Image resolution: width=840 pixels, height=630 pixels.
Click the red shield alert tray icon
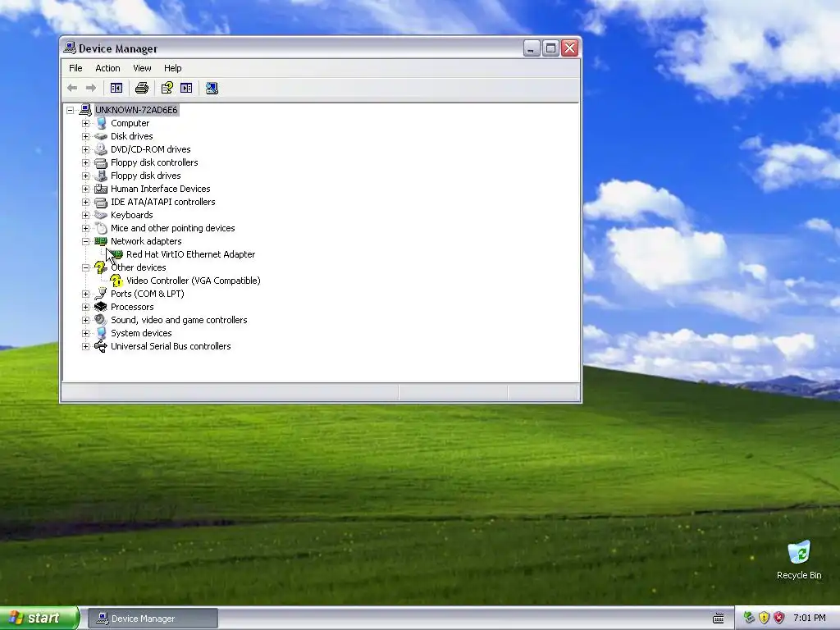point(779,618)
